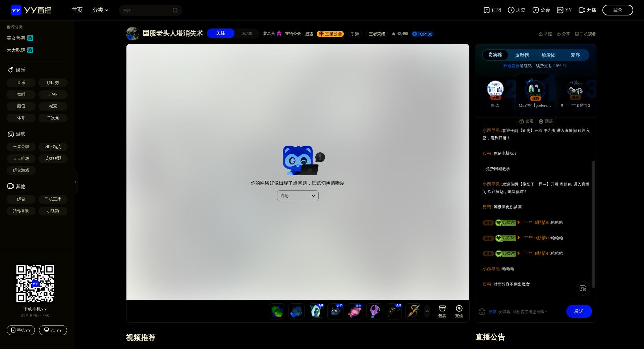
Task: Click the 登录 button in header
Action: (618, 10)
